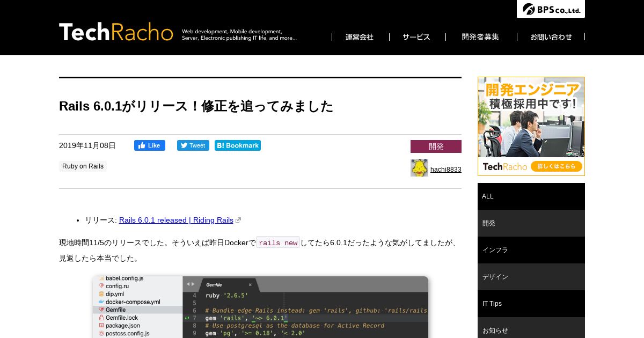Click docker-compose.yml in the screenshot file list

tap(133, 302)
